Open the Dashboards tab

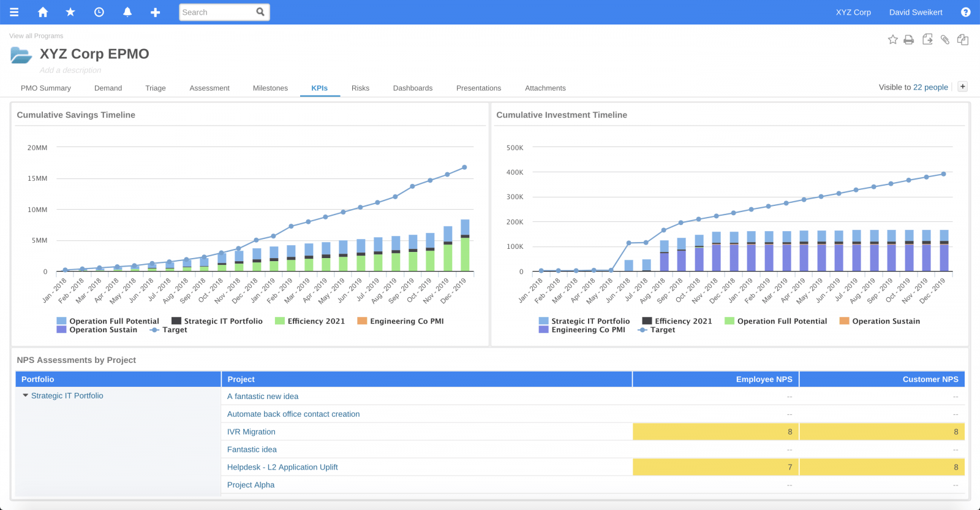point(412,88)
